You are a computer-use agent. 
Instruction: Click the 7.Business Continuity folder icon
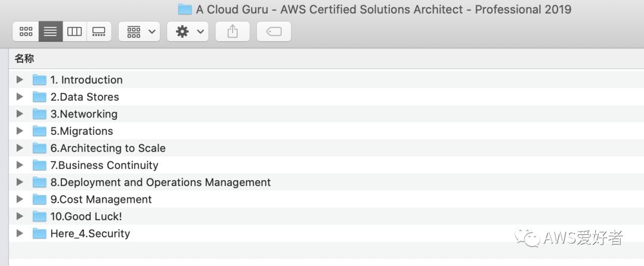point(39,165)
